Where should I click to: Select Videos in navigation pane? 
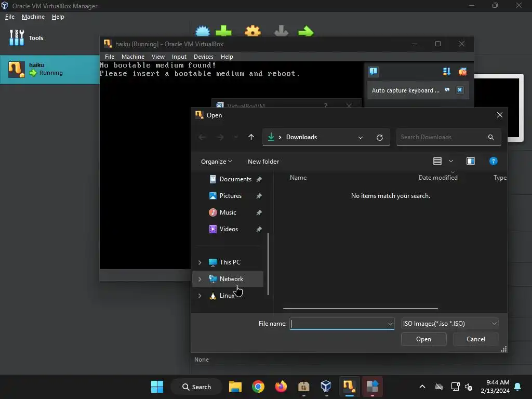coord(229,229)
